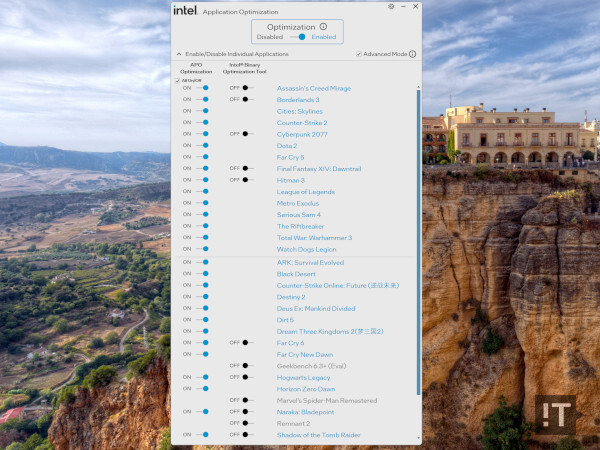Viewport: 600px width, 450px height.
Task: Uncheck the Advanced Mode checkbox
Action: 359,54
